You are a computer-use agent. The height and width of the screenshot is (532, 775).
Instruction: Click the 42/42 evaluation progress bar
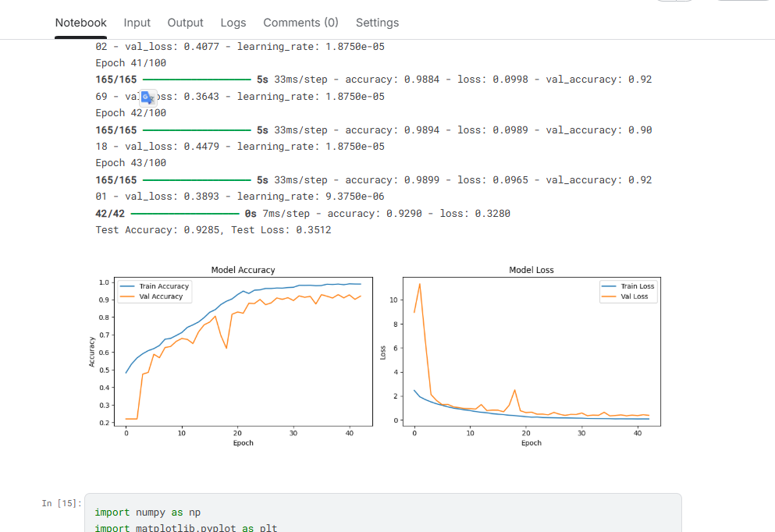tap(187, 213)
